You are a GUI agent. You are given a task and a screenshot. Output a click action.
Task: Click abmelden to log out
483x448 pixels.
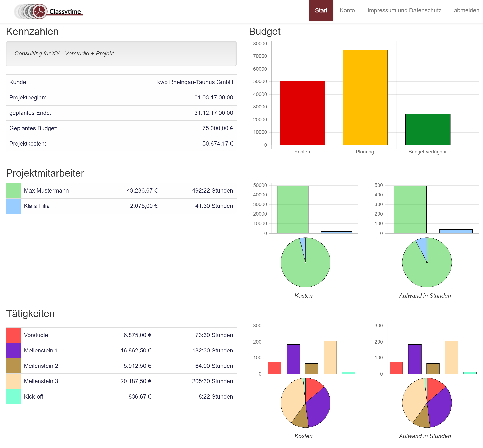click(466, 10)
